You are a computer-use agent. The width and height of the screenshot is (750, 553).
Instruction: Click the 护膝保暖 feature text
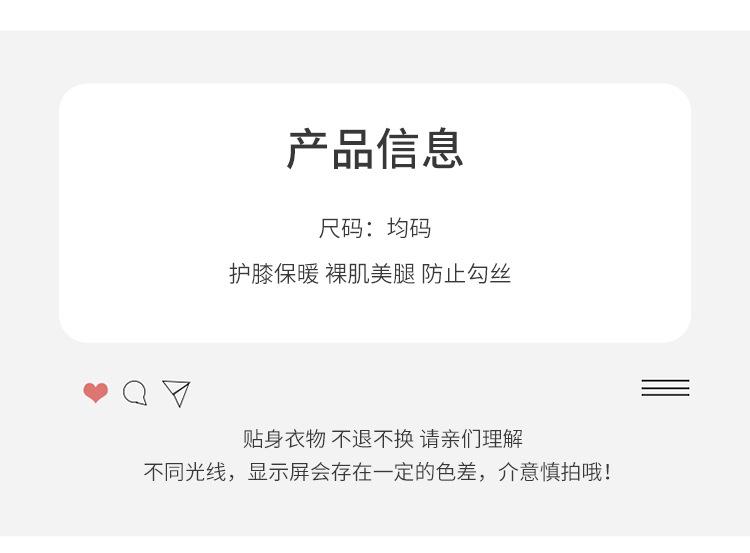click(x=274, y=274)
